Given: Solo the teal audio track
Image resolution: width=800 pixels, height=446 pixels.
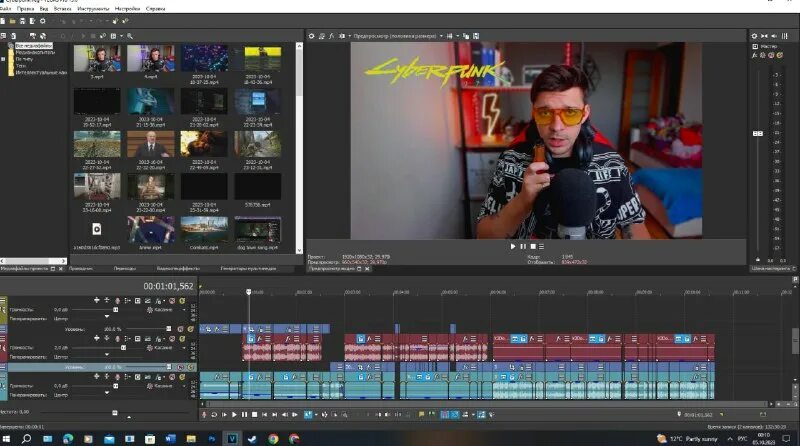Looking at the screenshot, I should coord(182,377).
